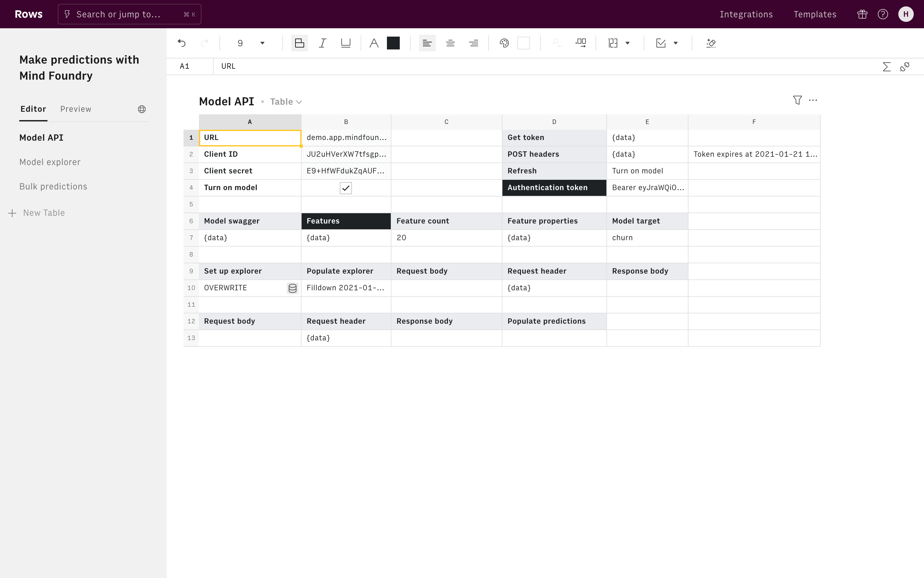Click the globe publish icon
This screenshot has width=924, height=578.
click(x=142, y=109)
